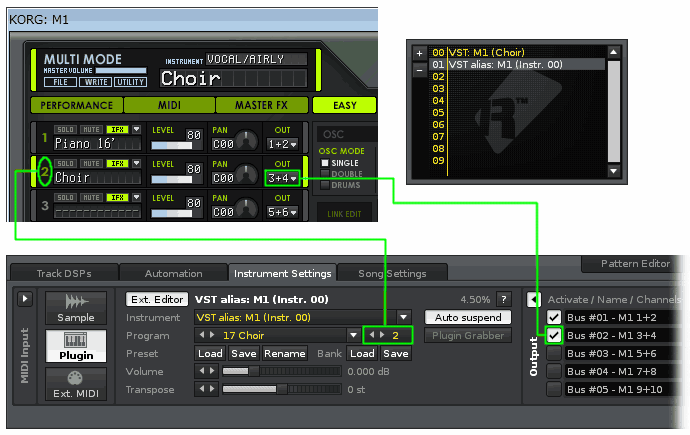The image size is (690, 435).
Task: Open OUT 1+2 dropdown on part 1
Action: tap(283, 144)
